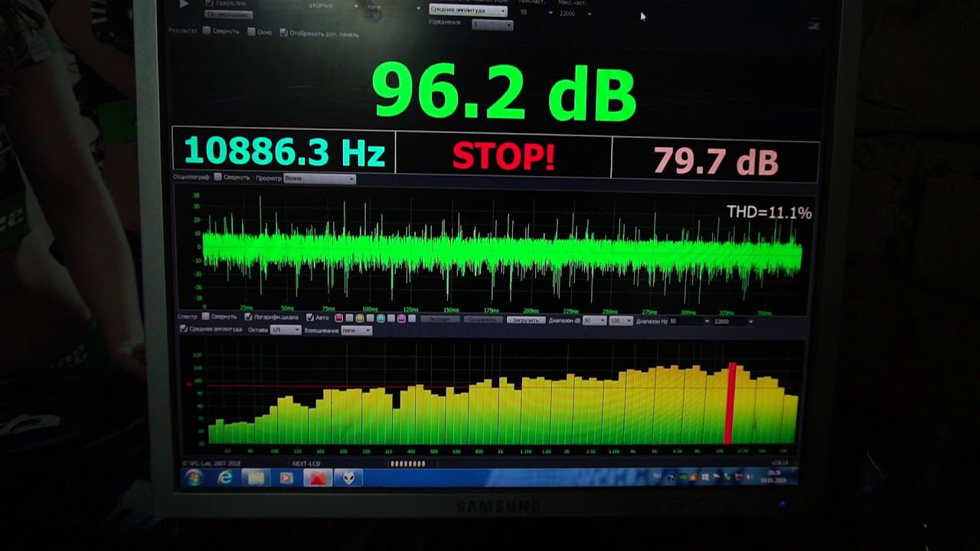980x551 pixels.
Task: Click the Загрузить button
Action: pos(526,320)
